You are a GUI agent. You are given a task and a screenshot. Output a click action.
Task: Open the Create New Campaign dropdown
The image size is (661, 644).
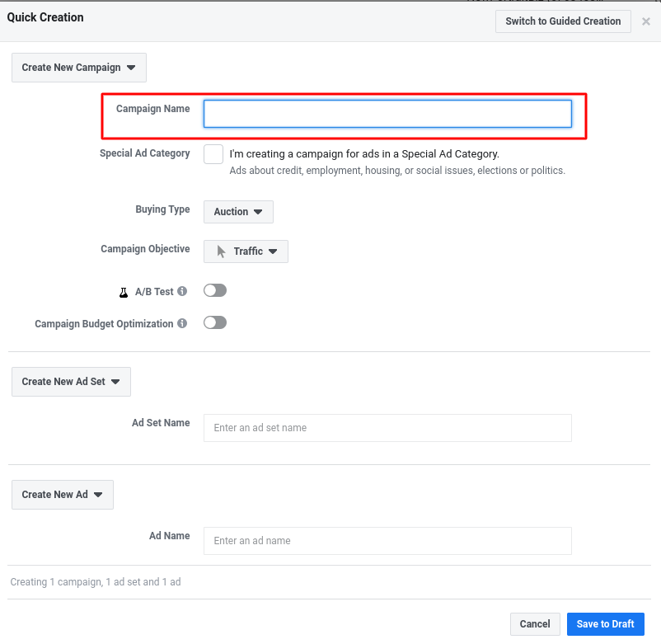tap(79, 68)
